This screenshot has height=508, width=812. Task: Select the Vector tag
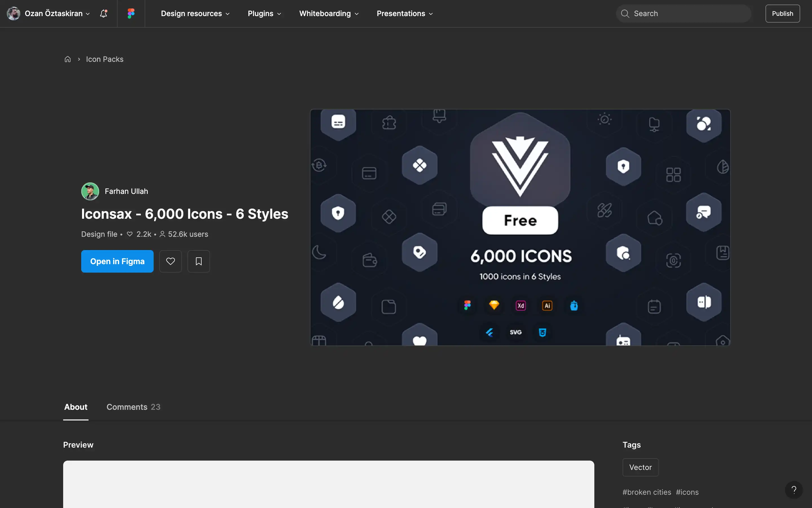tap(640, 467)
